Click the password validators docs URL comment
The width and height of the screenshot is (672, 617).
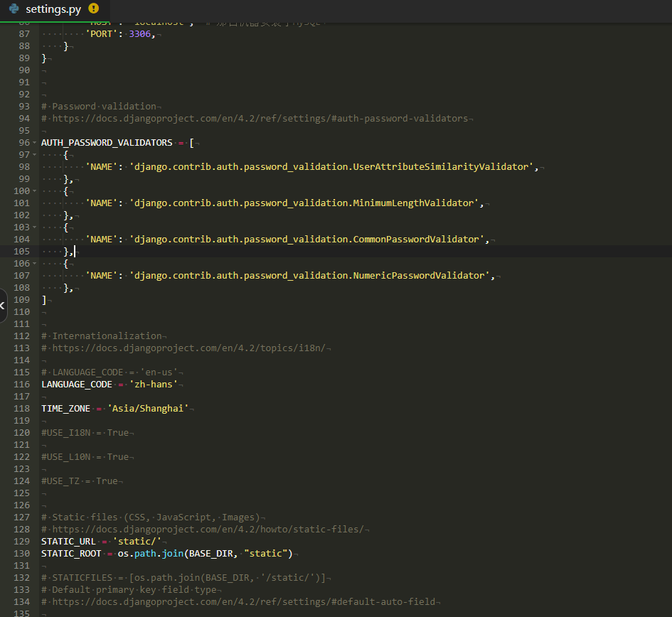[255, 119]
